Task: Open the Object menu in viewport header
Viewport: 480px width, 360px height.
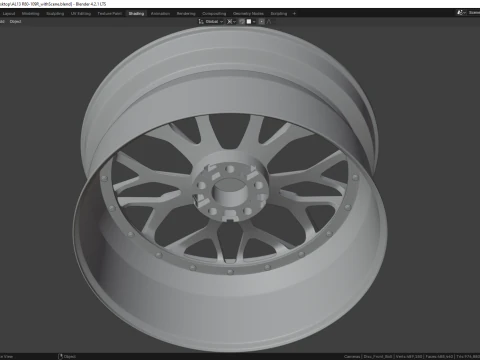Action: [15, 22]
